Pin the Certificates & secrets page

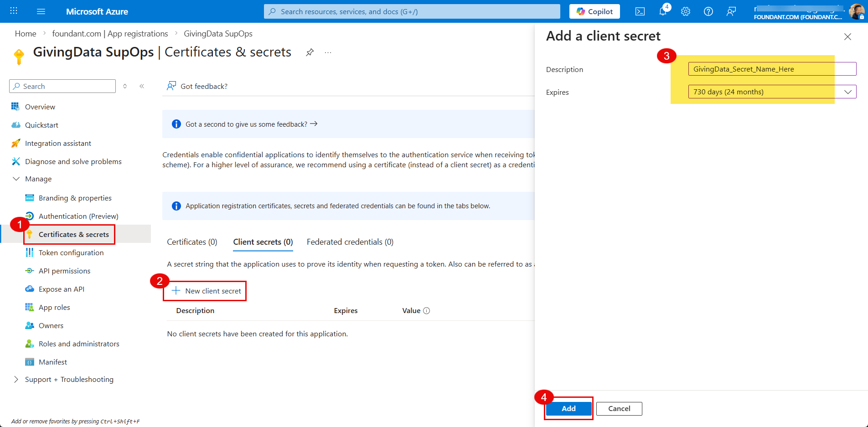click(310, 52)
